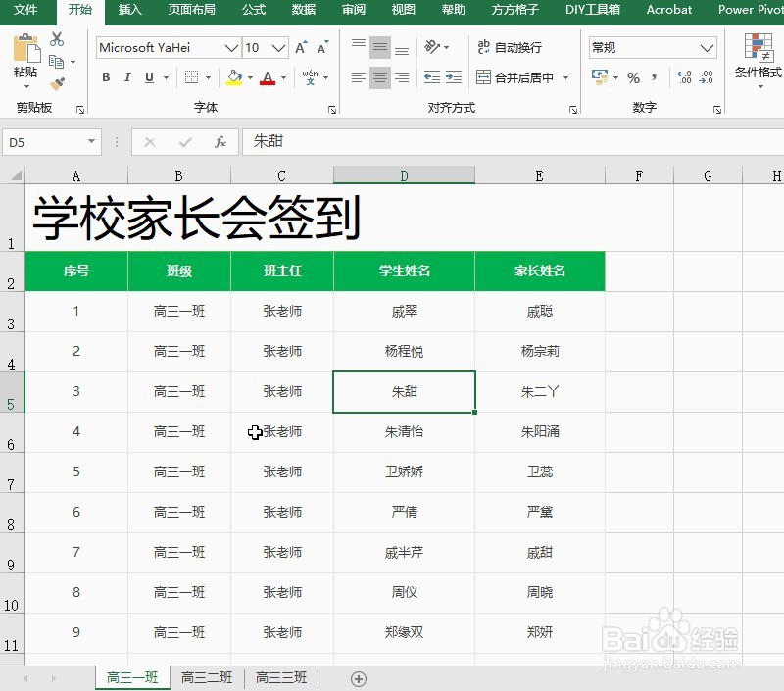Switch to the 插入 ribbon tab
Viewport: 784px width, 691px height.
coord(130,11)
